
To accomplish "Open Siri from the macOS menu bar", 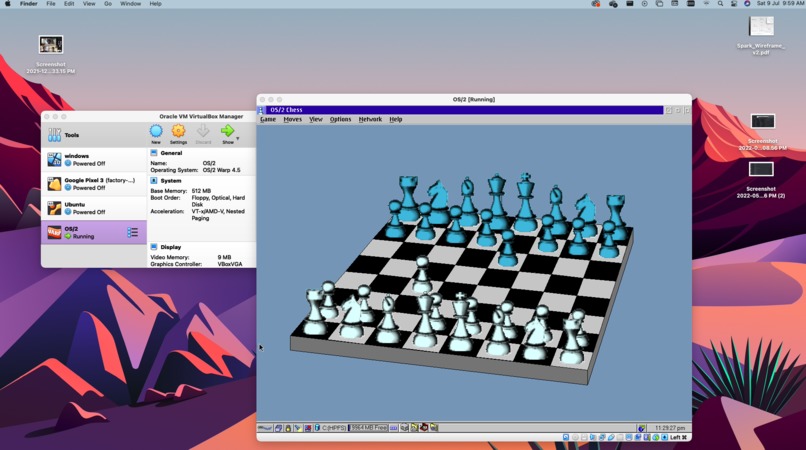I will [747, 4].
